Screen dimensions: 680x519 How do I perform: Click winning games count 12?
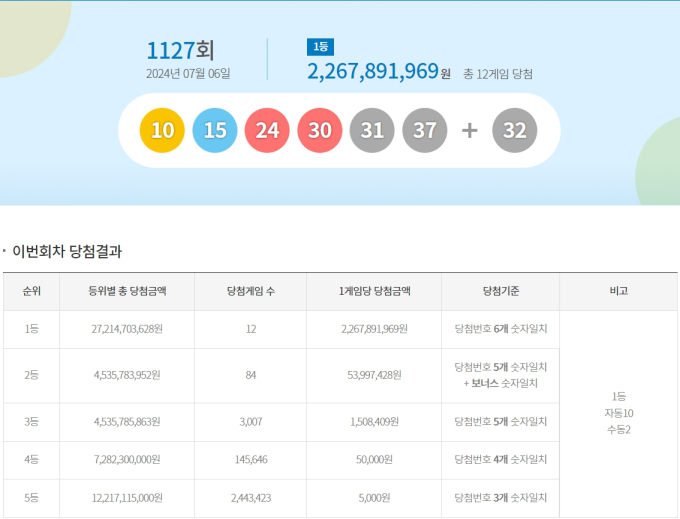pos(251,329)
